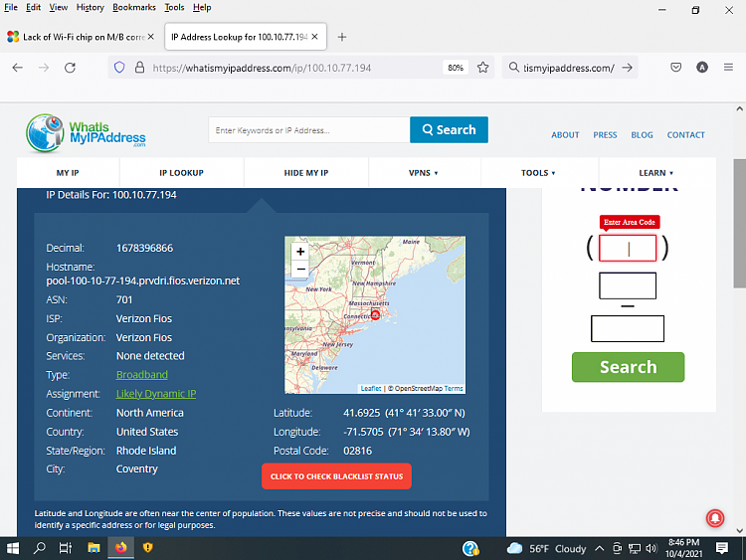Image resolution: width=746 pixels, height=560 pixels.
Task: Open a new browser tab
Action: pos(341,37)
